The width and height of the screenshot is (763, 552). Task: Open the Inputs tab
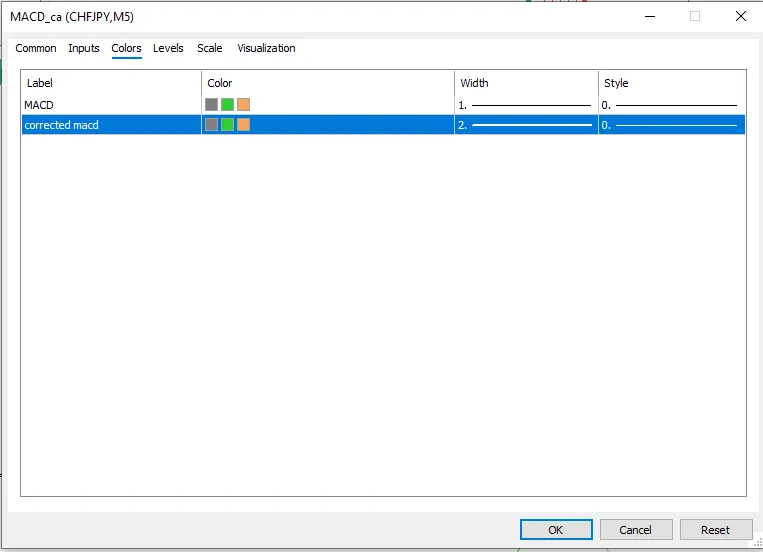[x=84, y=48]
